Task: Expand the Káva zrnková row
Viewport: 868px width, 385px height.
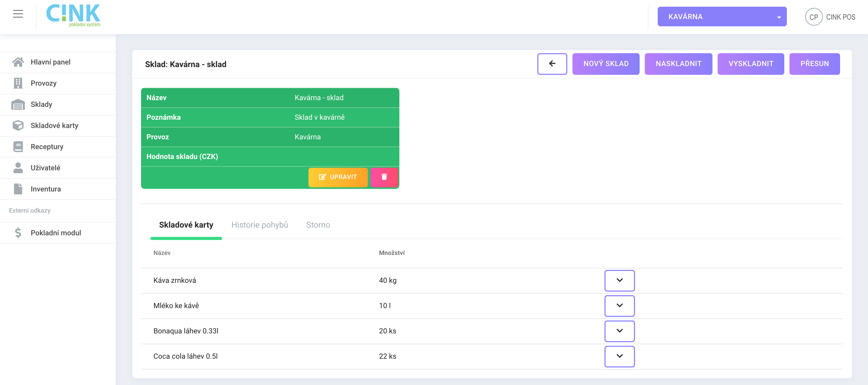Action: coord(619,280)
